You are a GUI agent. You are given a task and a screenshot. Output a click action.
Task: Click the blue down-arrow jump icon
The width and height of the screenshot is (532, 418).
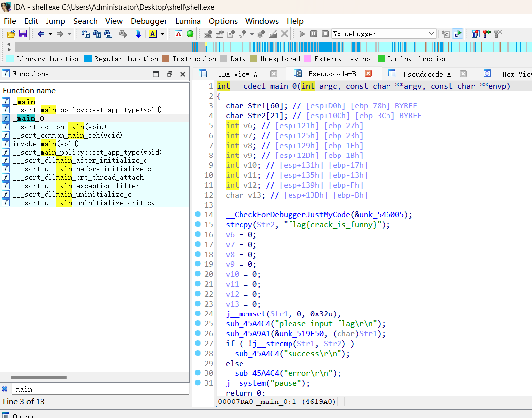pos(138,34)
